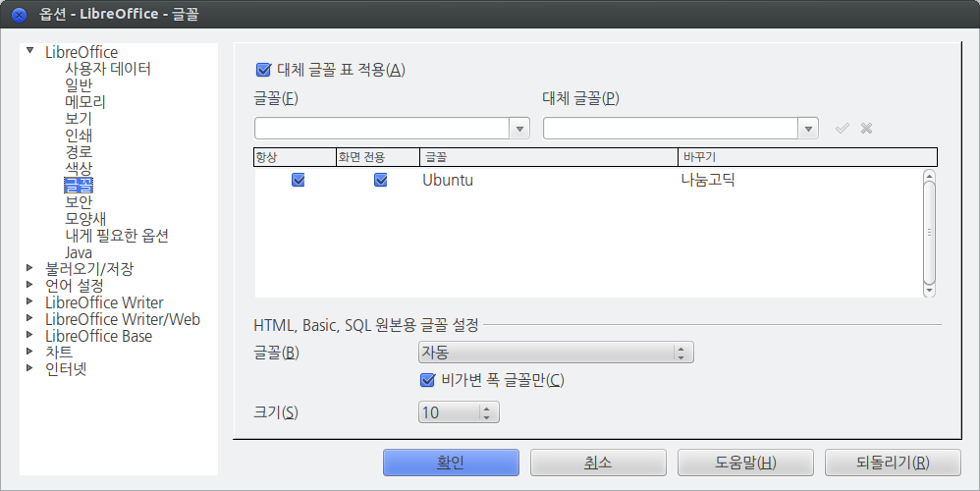Expand the 인터넷 tree node
The height and width of the screenshot is (491, 980).
(x=30, y=368)
